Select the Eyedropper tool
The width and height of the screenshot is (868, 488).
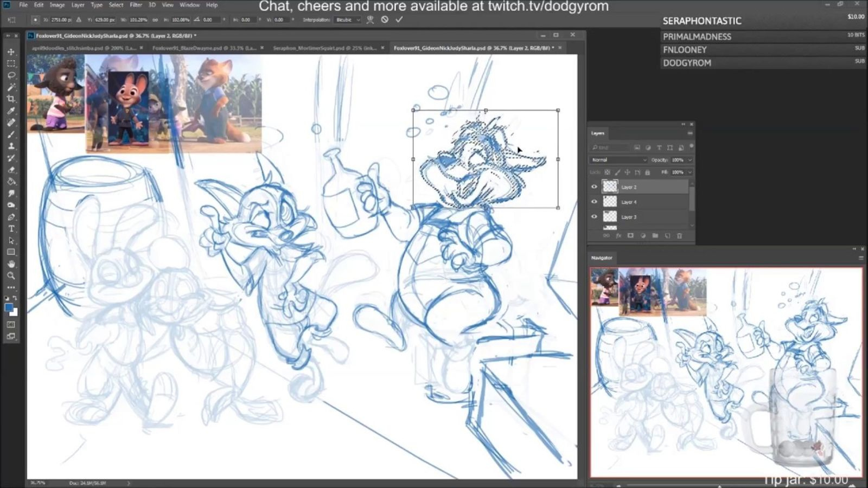11,111
